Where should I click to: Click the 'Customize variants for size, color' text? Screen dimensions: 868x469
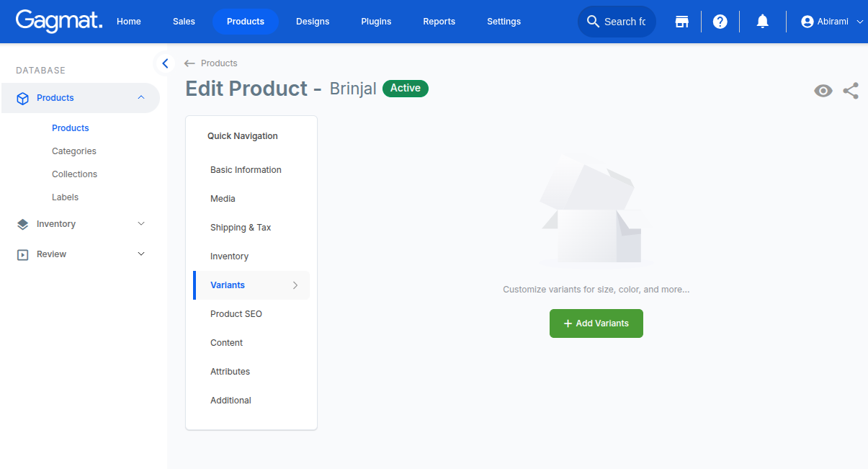596,290
